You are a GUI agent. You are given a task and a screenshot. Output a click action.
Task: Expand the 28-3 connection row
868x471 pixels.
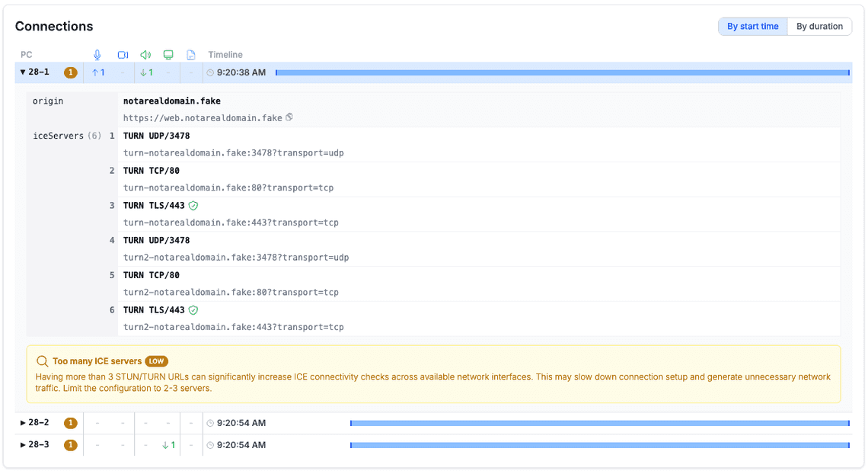click(x=23, y=445)
